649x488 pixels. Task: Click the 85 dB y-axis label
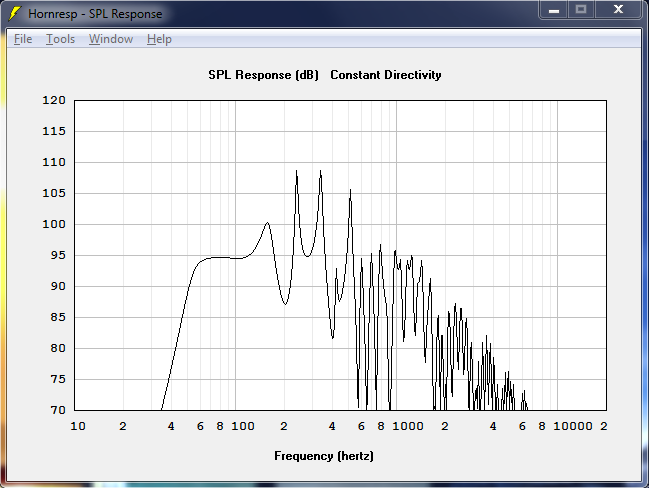pyautogui.click(x=58, y=317)
